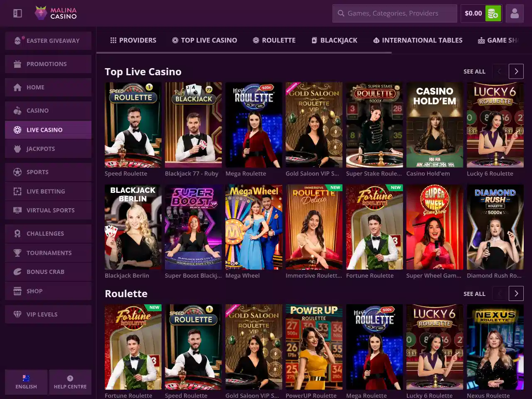Click the Virtual Sports monitor icon
The image size is (532, 399).
click(17, 210)
